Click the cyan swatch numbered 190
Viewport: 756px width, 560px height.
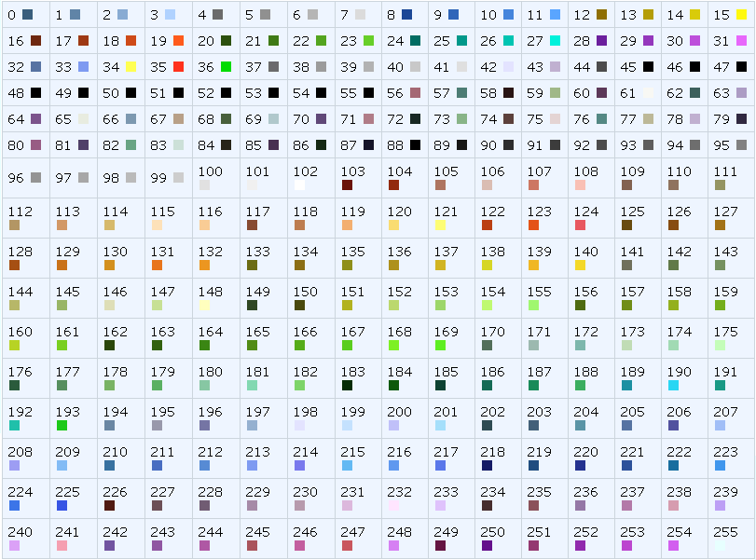click(x=673, y=386)
